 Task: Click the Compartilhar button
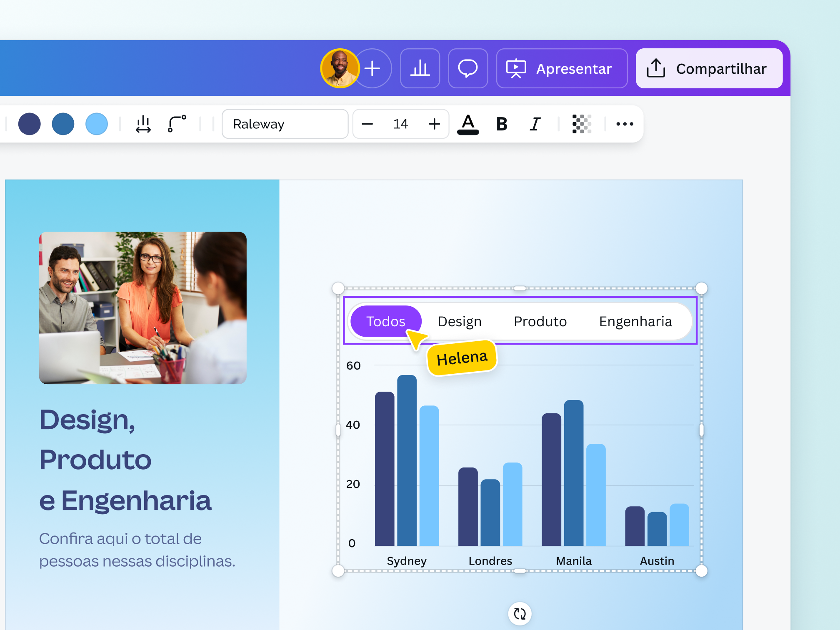point(709,68)
